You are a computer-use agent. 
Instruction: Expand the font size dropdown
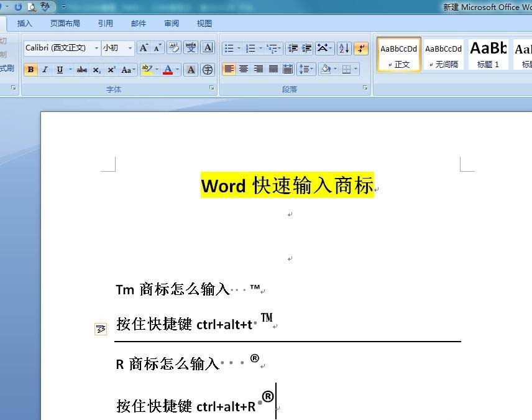click(130, 48)
